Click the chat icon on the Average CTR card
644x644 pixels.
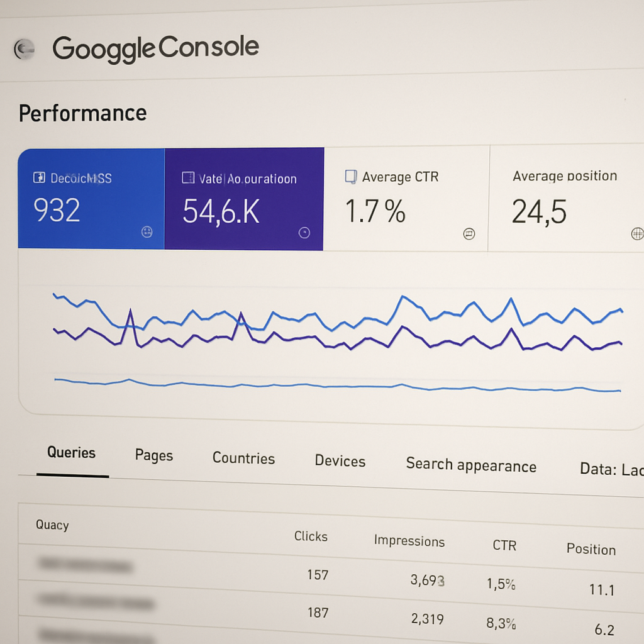tap(469, 233)
